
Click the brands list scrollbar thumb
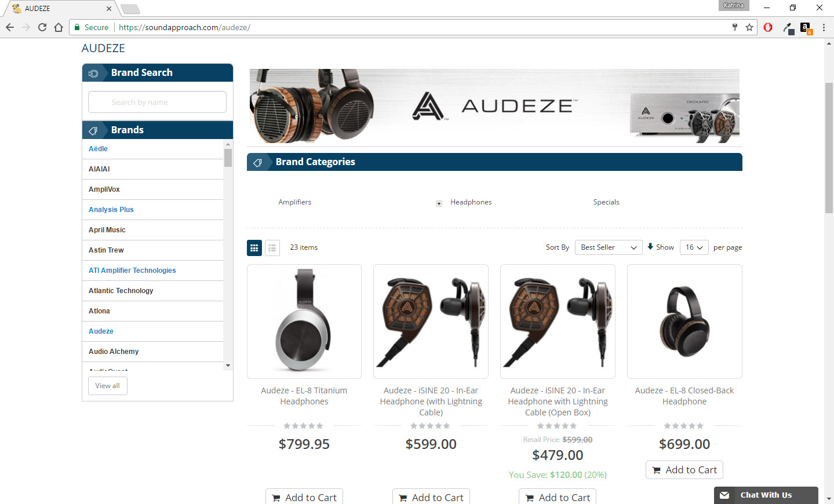click(x=228, y=158)
